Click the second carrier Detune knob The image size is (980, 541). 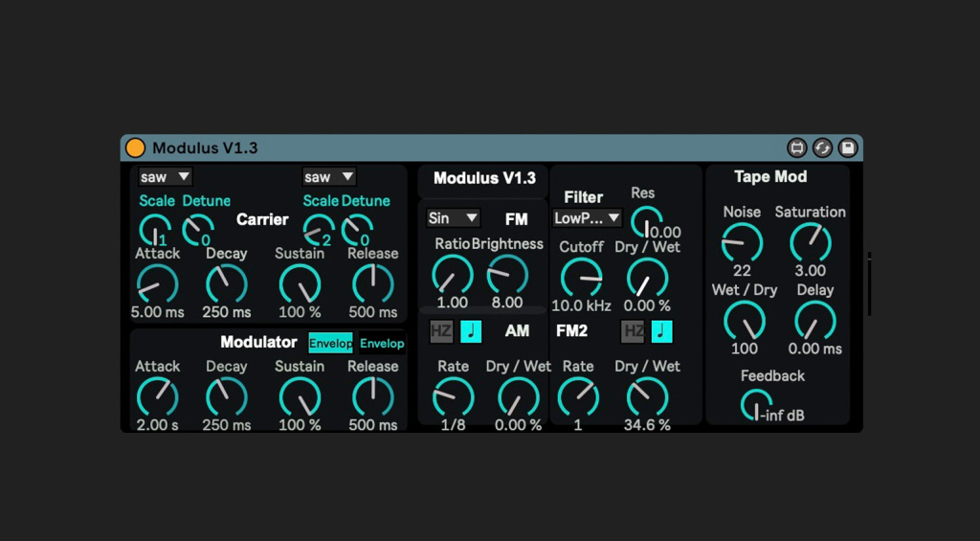coord(358,230)
